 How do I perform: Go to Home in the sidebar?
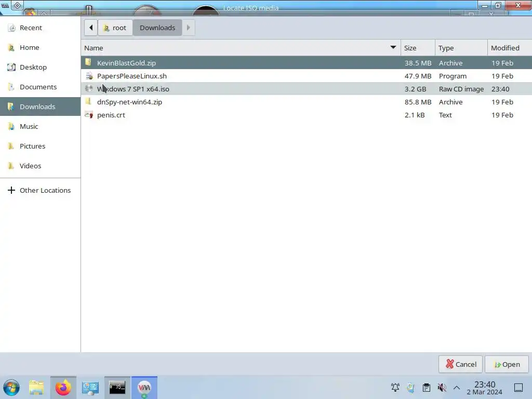click(x=40, y=47)
